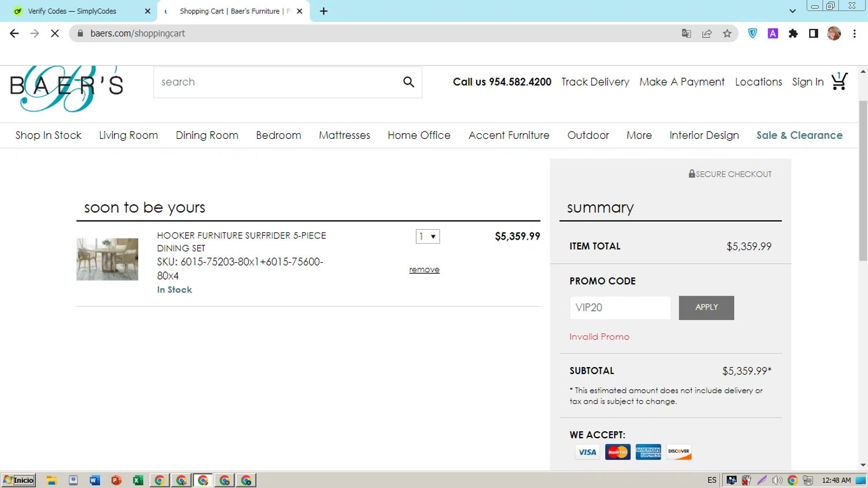Click the American Express icon
Image resolution: width=868 pixels, height=488 pixels.
coord(648,452)
